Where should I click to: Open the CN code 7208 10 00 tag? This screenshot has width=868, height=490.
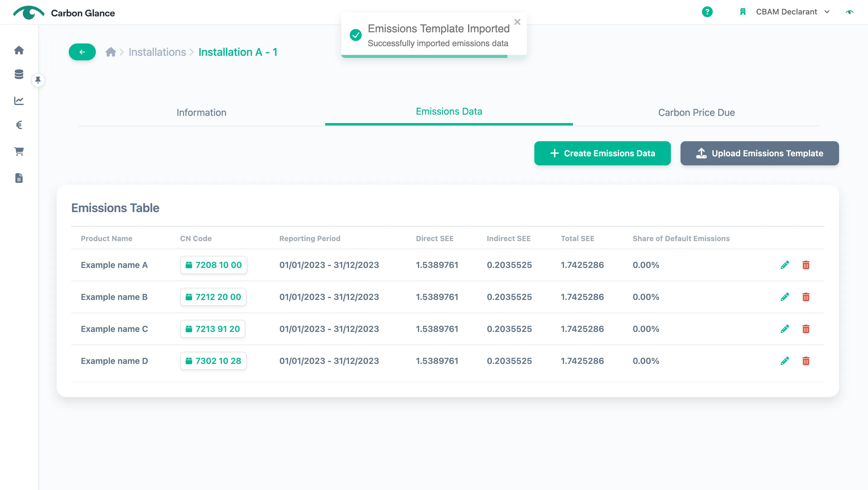pyautogui.click(x=214, y=265)
